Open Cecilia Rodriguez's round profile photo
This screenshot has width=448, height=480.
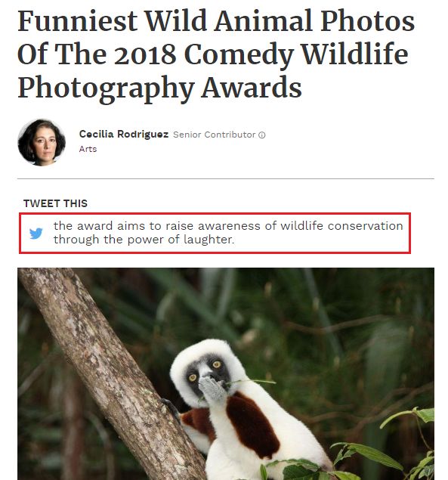[x=42, y=143]
